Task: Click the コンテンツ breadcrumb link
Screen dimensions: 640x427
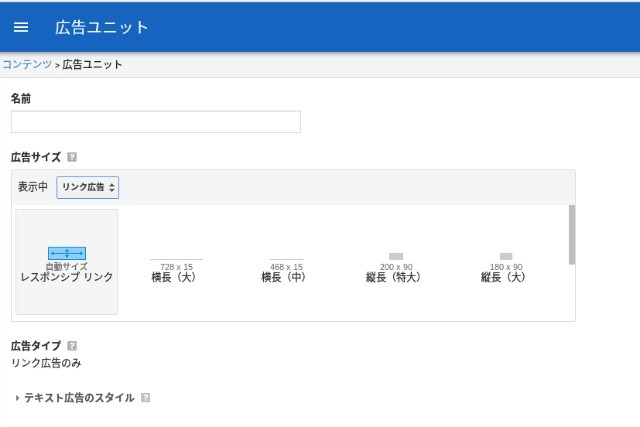Action: click(27, 64)
